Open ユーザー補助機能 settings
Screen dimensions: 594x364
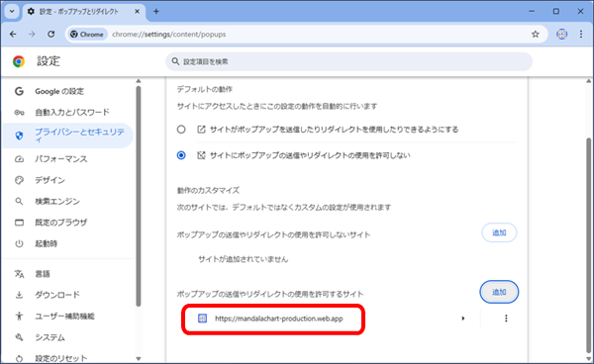click(x=68, y=316)
